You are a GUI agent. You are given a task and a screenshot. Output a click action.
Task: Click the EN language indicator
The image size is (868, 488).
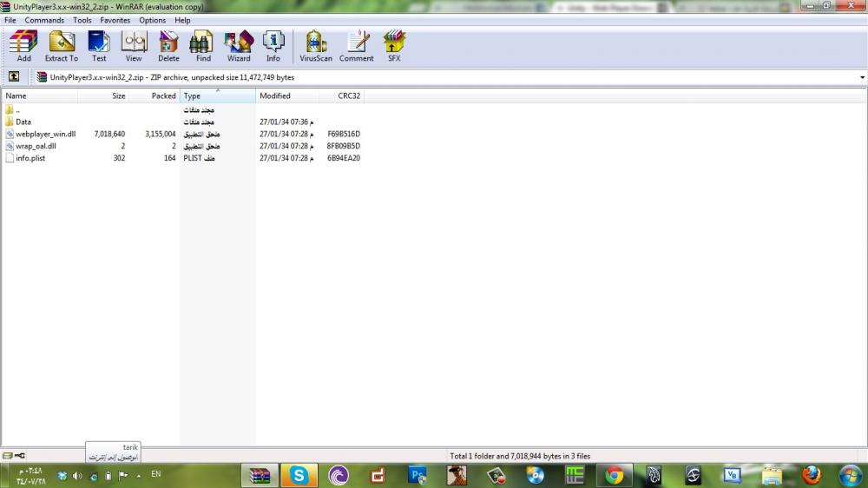click(x=156, y=474)
